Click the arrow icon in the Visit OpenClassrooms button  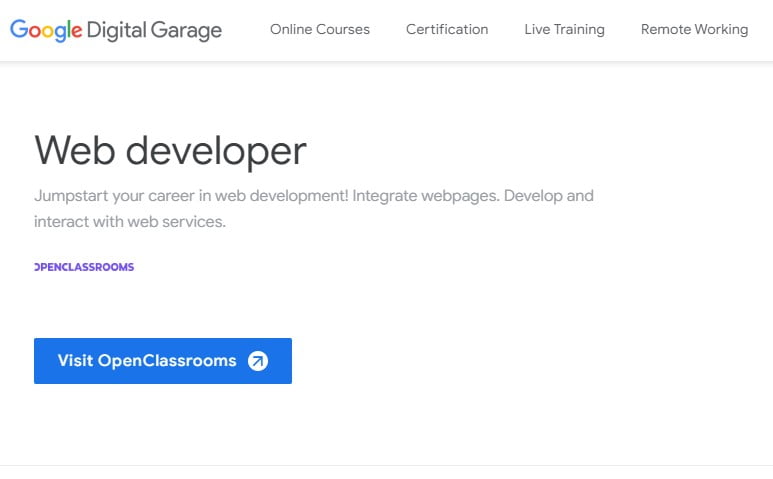coord(258,361)
